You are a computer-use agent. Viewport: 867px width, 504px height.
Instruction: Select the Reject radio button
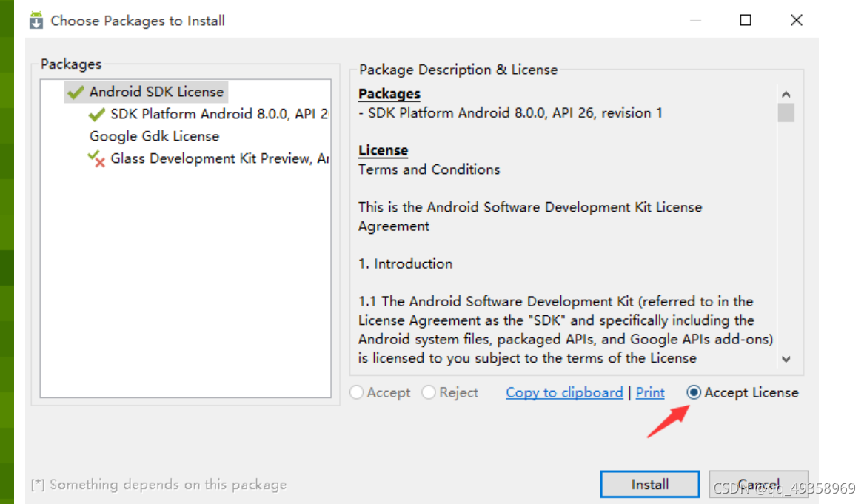tap(429, 393)
